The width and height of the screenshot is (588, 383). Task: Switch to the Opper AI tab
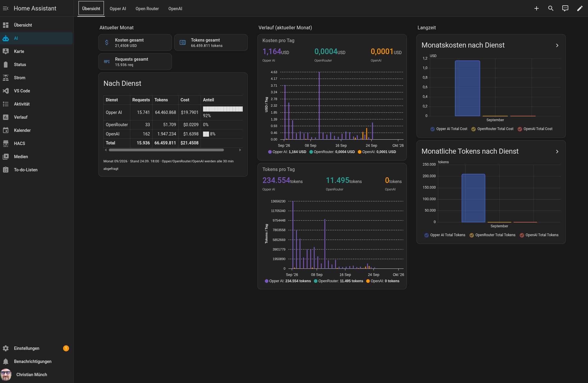tap(118, 9)
